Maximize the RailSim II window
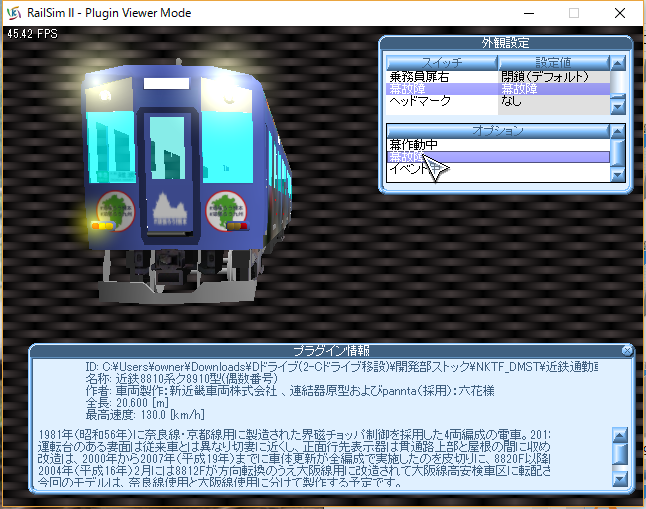646x509 pixels. pos(574,13)
